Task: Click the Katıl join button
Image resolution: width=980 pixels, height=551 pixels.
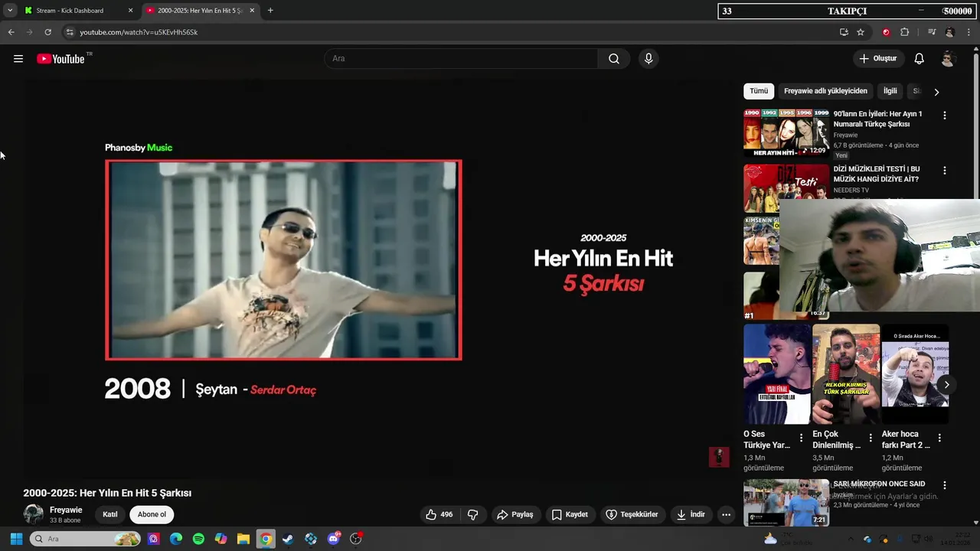Action: (110, 515)
